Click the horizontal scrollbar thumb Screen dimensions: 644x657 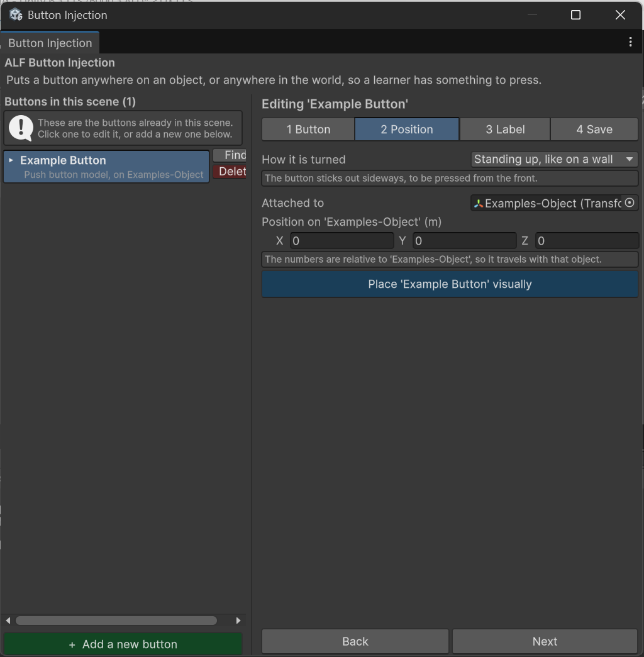pos(116,620)
